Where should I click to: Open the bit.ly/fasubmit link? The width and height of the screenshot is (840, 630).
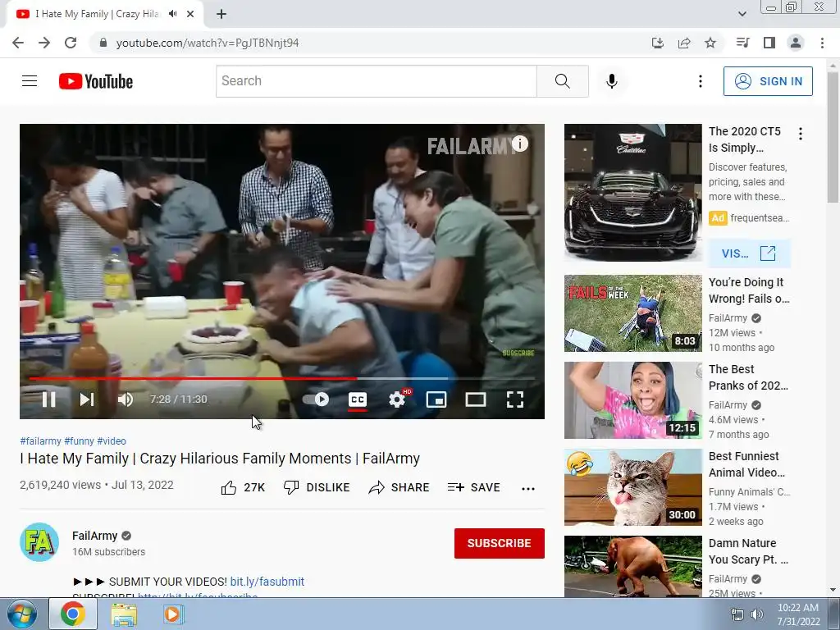267,582
